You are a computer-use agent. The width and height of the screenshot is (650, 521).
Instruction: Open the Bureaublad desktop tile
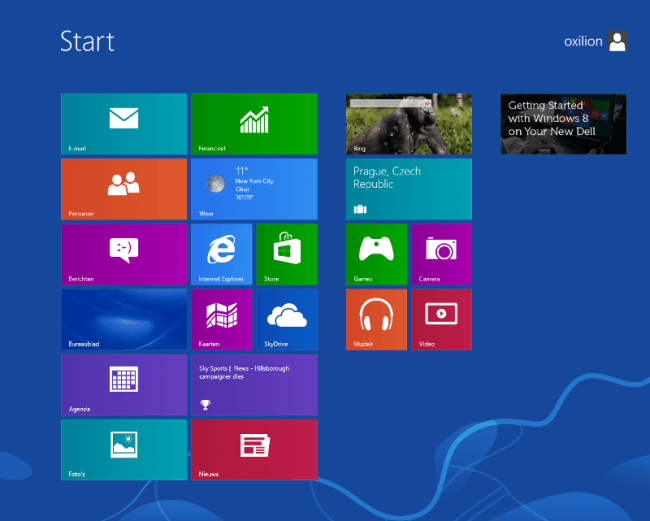tap(124, 319)
